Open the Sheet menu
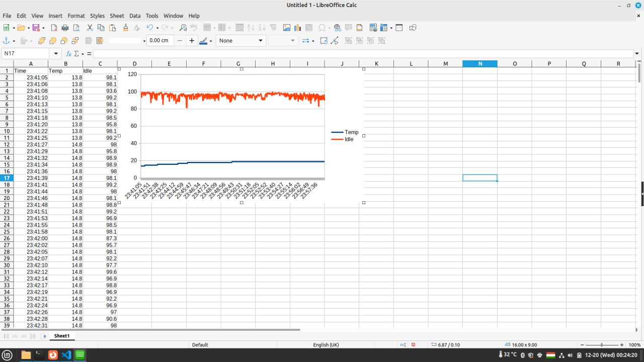644x362 pixels. click(x=117, y=16)
